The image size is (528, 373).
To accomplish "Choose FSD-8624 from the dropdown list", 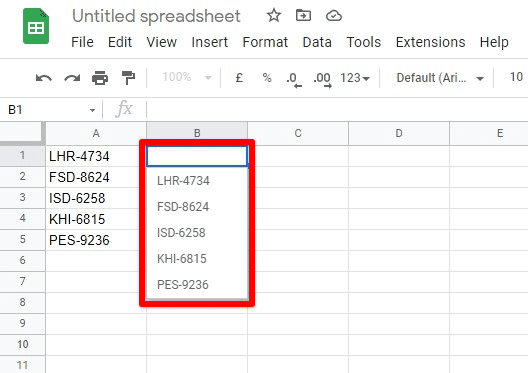I will click(197, 207).
